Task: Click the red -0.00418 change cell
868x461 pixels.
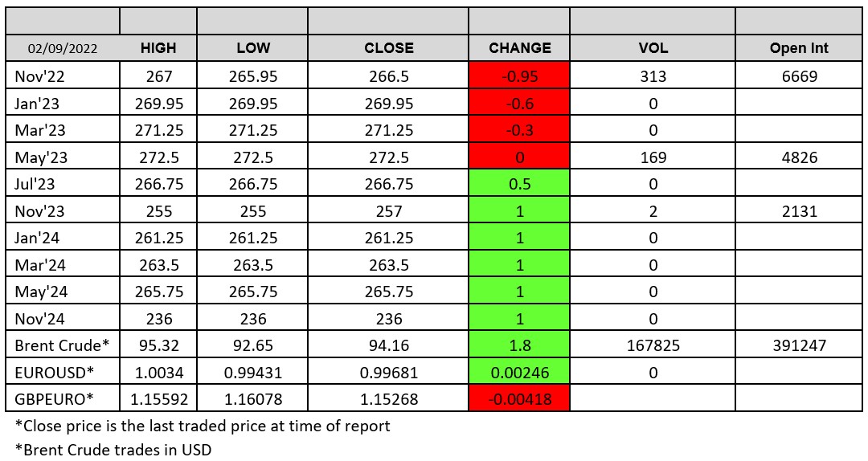Action: click(519, 398)
